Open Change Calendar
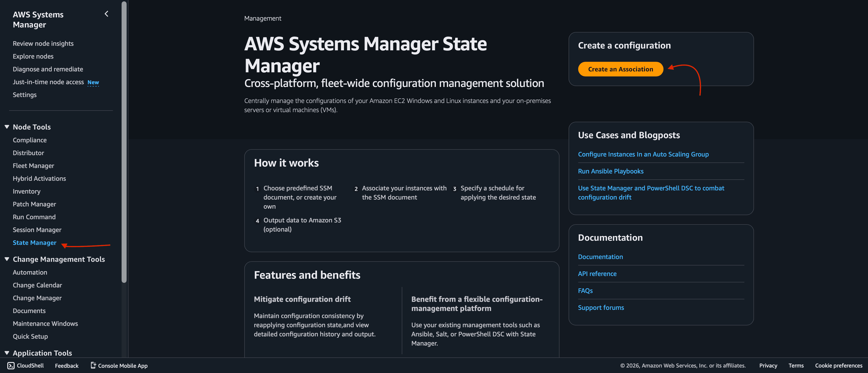 [x=37, y=285]
